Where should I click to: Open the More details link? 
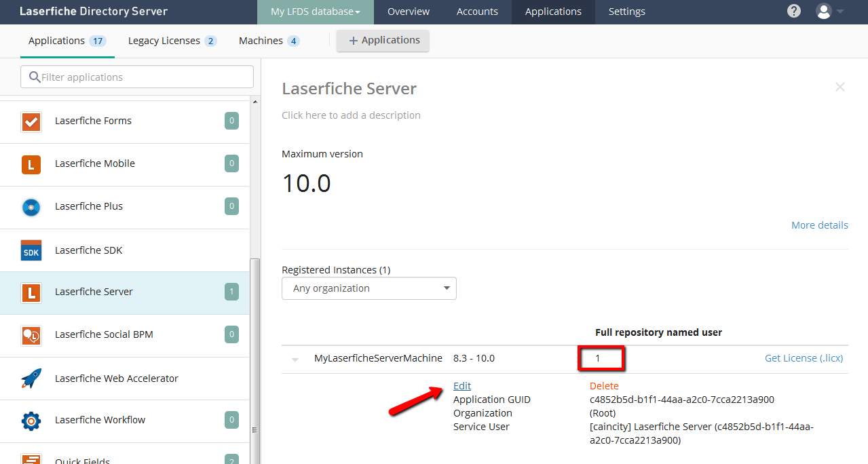point(820,225)
